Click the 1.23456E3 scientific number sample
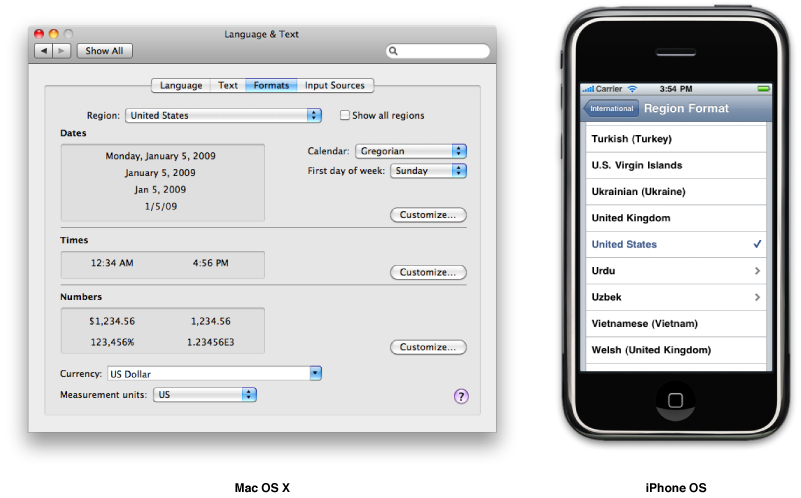 tap(210, 342)
